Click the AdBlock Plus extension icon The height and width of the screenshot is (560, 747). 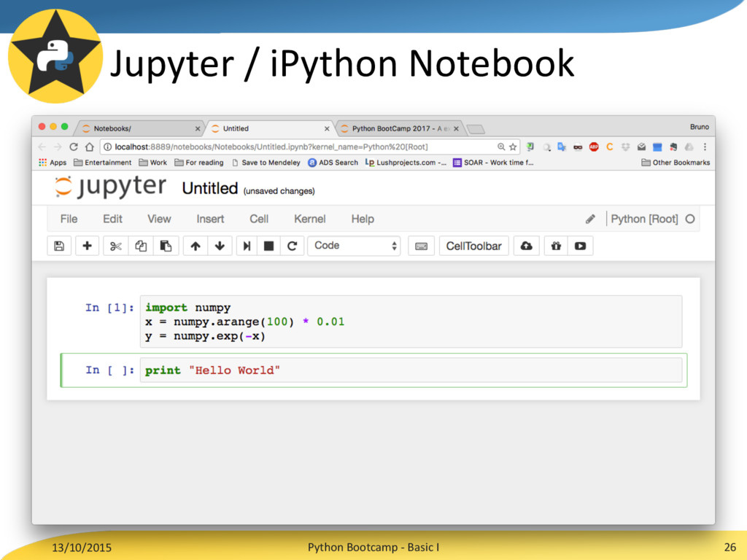[x=594, y=147]
